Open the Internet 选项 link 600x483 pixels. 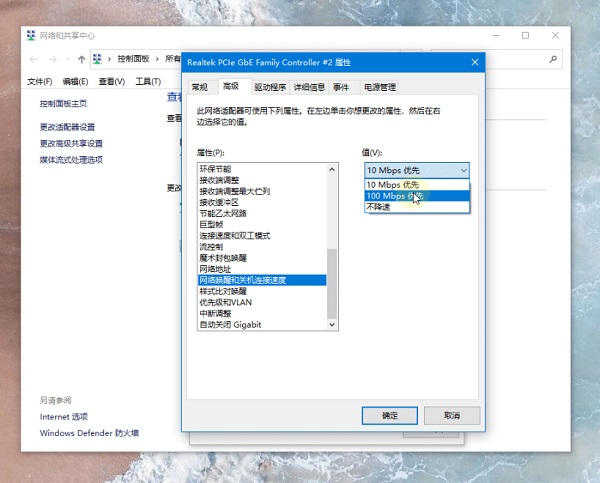click(64, 416)
